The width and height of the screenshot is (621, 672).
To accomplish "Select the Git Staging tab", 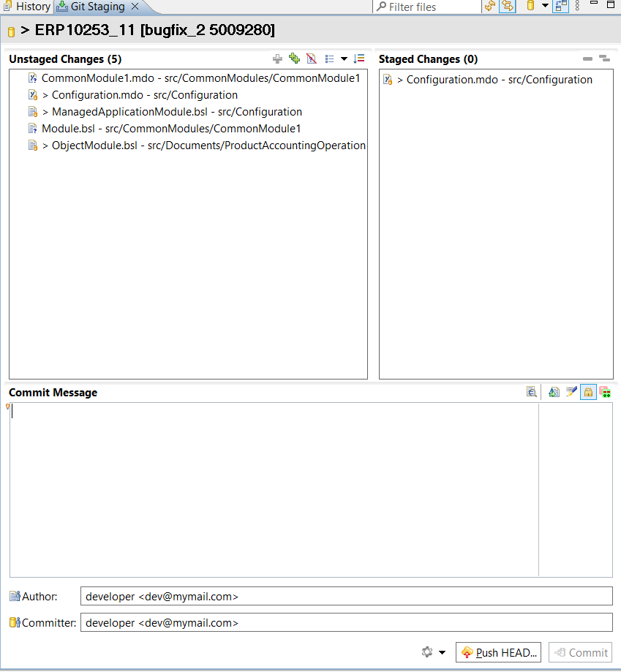I will pyautogui.click(x=97, y=7).
